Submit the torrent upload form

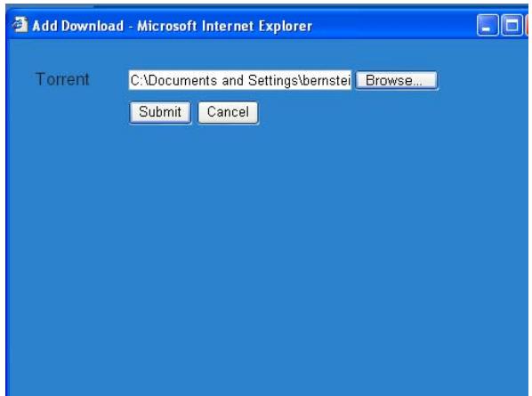pos(160,112)
